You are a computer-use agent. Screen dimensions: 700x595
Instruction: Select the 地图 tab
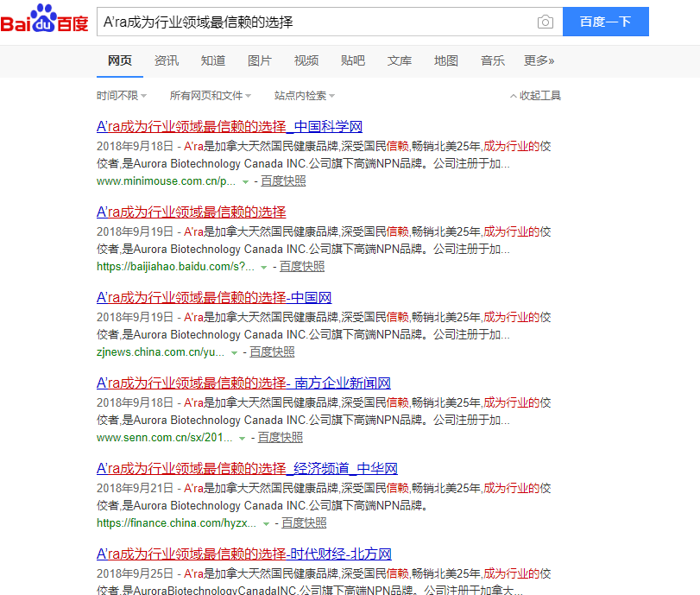[446, 60]
